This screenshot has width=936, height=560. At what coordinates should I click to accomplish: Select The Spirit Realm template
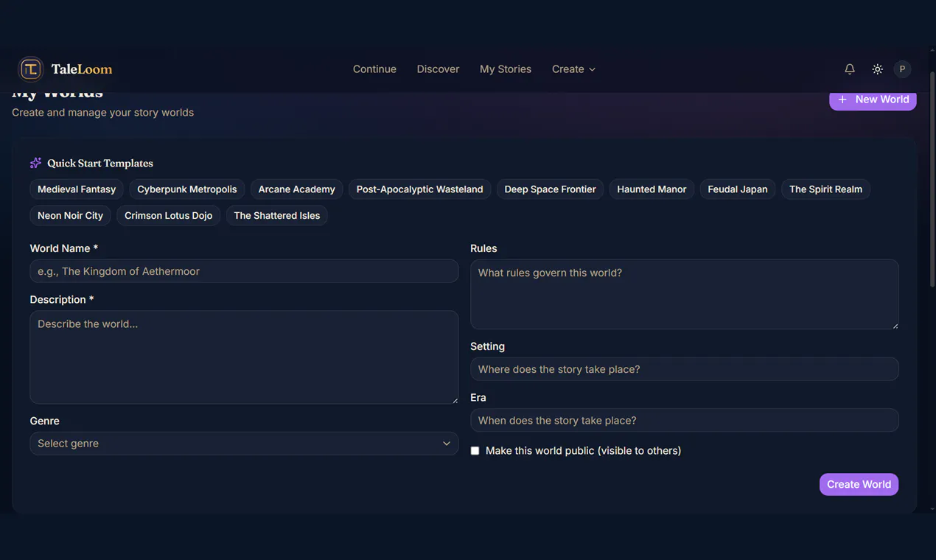(x=825, y=189)
